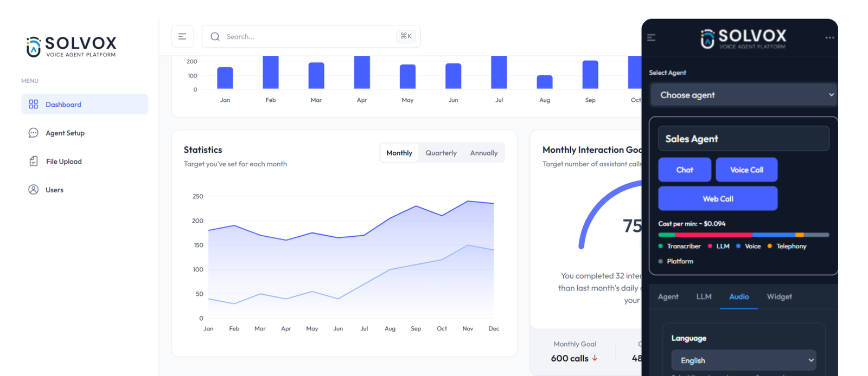868x376 pixels.
Task: Click the File Upload document icon
Action: coord(33,161)
